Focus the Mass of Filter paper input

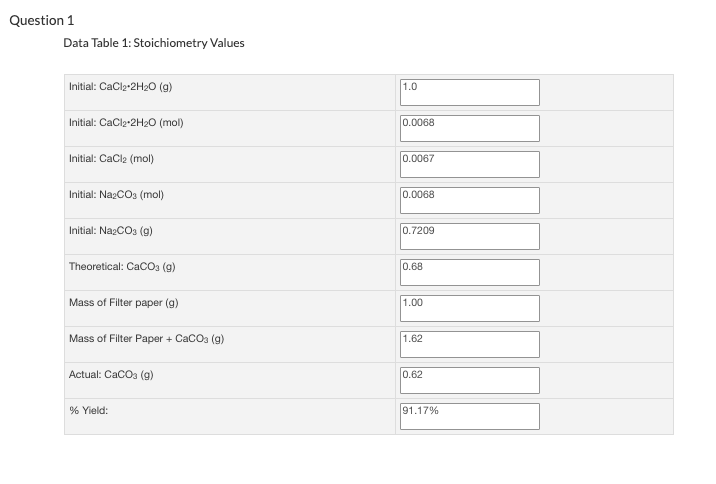[x=469, y=309]
